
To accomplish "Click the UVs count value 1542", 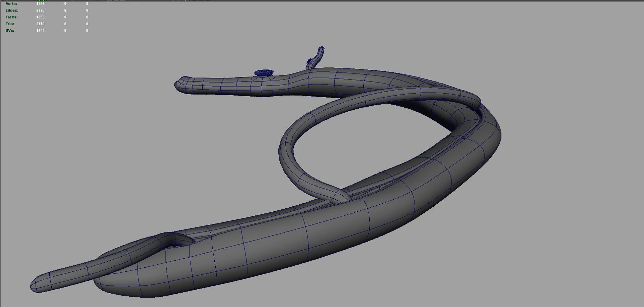I will pos(40,31).
